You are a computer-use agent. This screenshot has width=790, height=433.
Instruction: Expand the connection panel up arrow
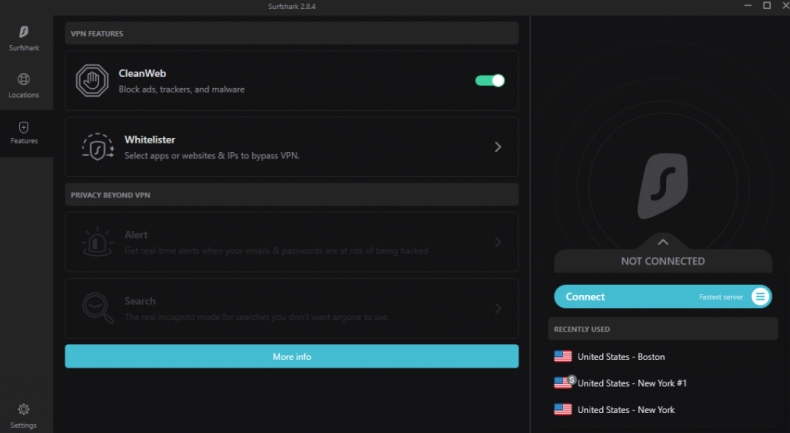tap(662, 242)
